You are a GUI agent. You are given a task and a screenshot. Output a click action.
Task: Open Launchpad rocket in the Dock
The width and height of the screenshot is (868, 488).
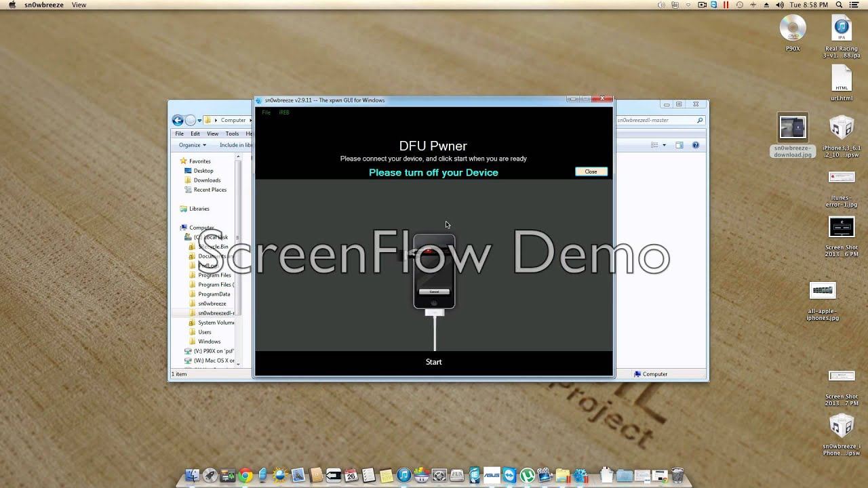(x=210, y=475)
